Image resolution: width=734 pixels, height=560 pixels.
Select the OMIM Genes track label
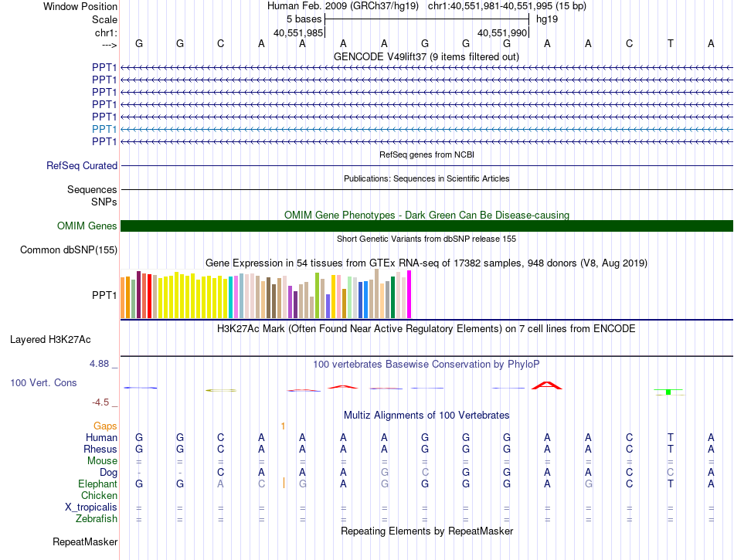click(x=87, y=226)
